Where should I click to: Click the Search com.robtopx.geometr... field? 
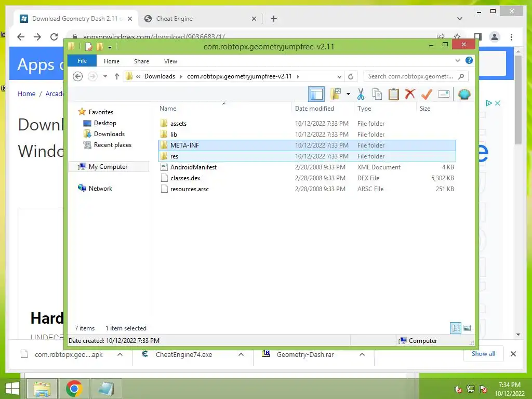coord(416,76)
